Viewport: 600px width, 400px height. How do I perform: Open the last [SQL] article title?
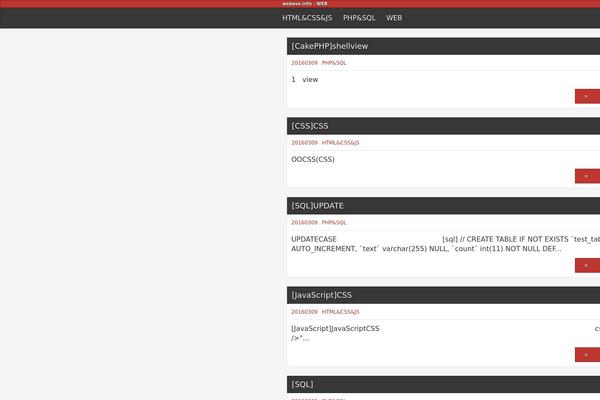coord(302,384)
